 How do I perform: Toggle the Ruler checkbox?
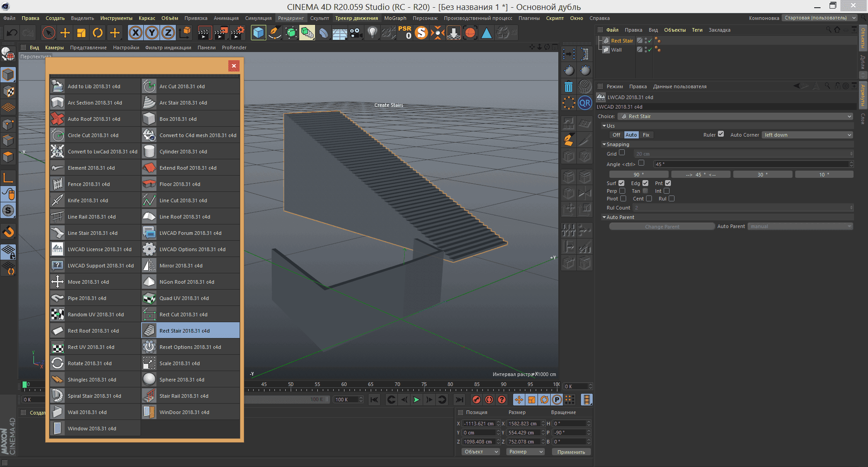pyautogui.click(x=721, y=134)
